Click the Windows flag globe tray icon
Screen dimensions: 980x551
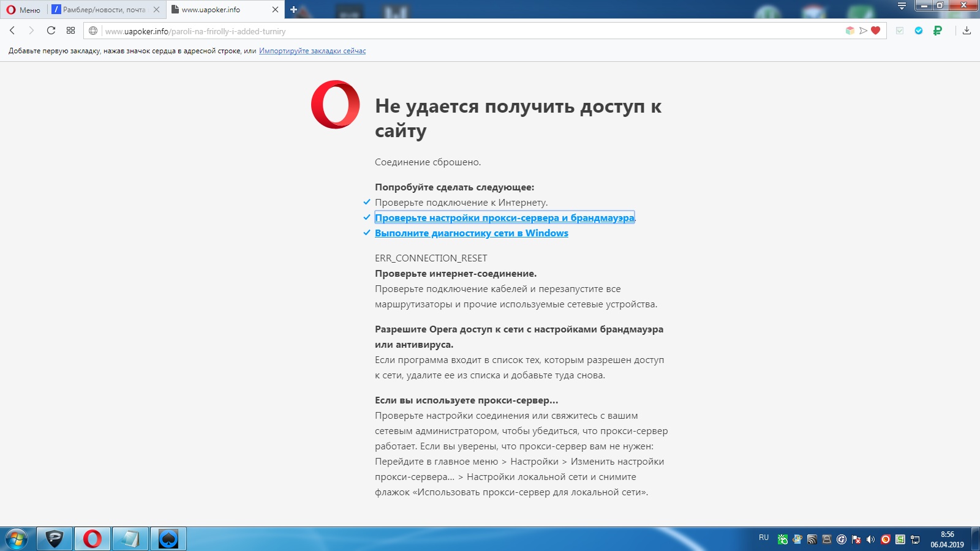(797, 539)
